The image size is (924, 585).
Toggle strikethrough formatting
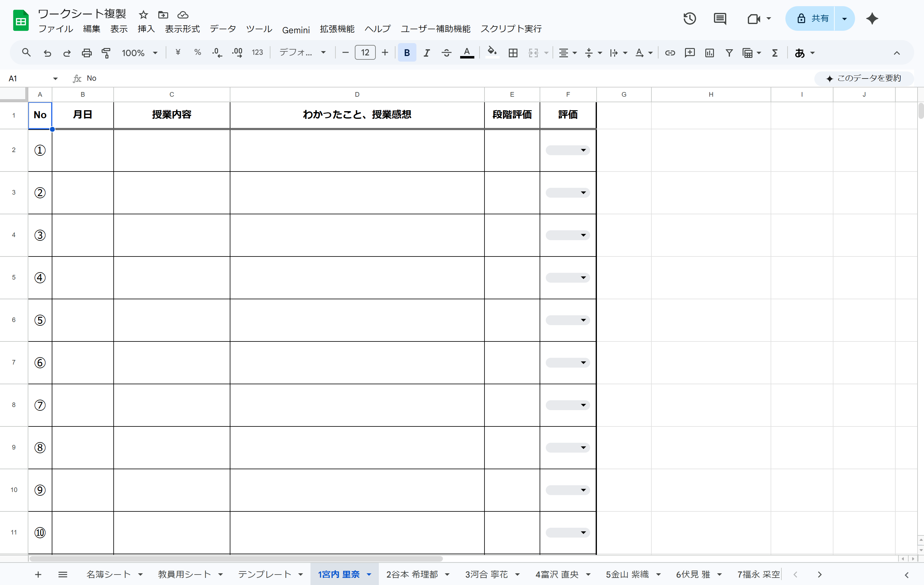pyautogui.click(x=446, y=53)
